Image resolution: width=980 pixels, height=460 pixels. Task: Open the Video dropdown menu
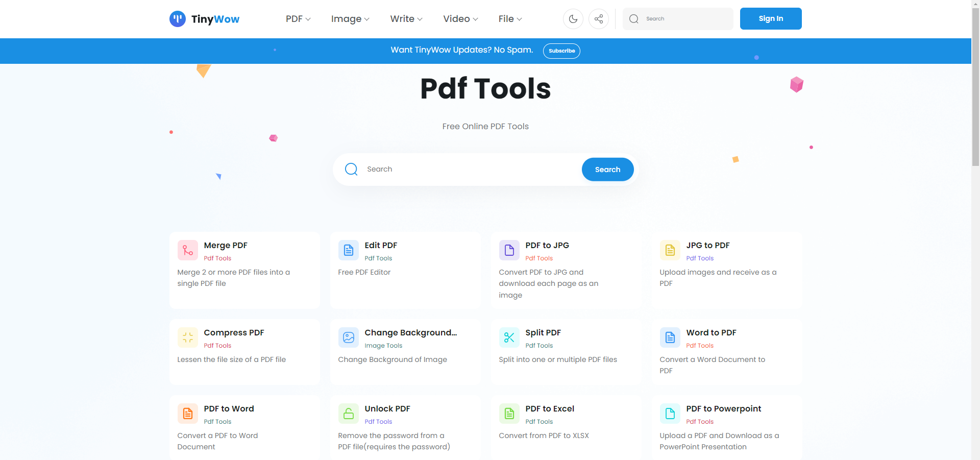pos(460,19)
